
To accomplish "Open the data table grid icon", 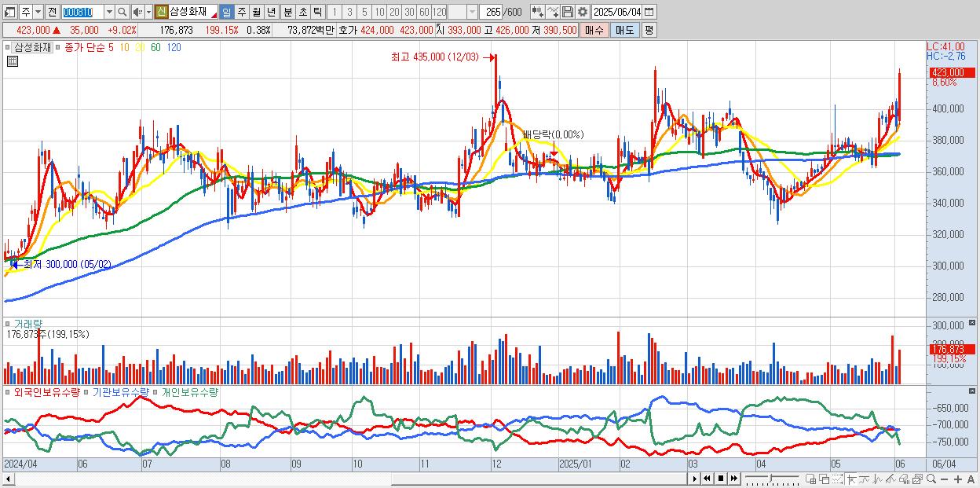I will [12, 61].
